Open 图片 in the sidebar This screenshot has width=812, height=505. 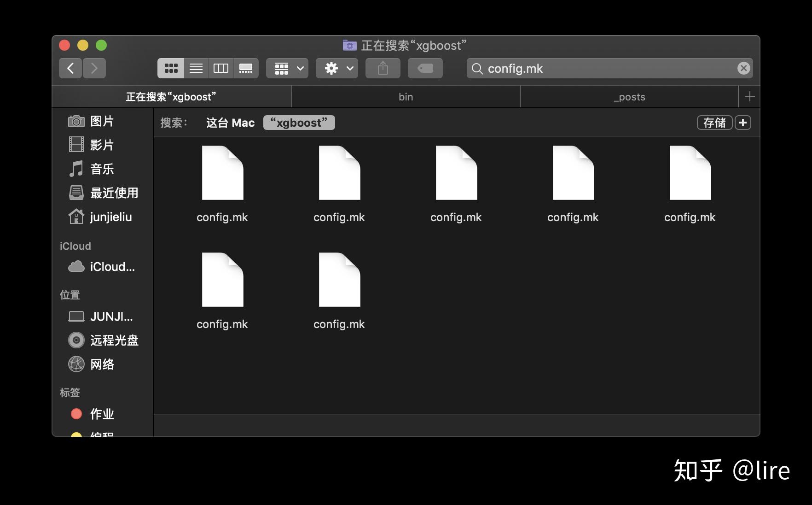click(x=102, y=121)
